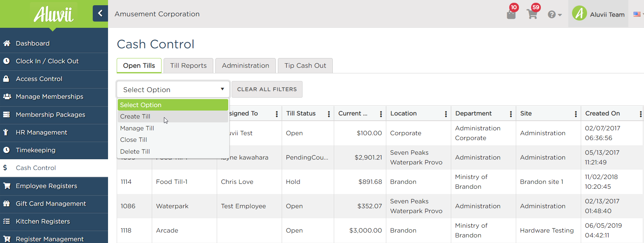
Task: Open column menu for Till Status
Action: (x=329, y=114)
